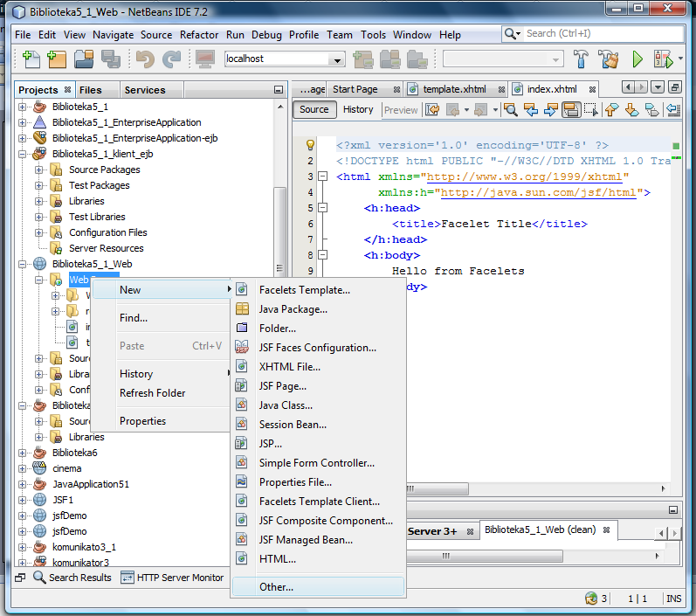Run the project with green play icon
Image resolution: width=696 pixels, height=616 pixels.
point(637,59)
